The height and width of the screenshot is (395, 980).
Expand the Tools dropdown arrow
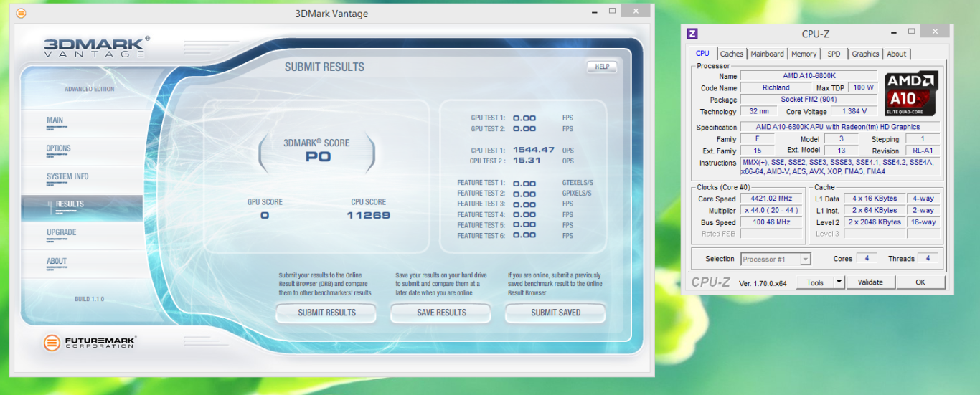(839, 282)
